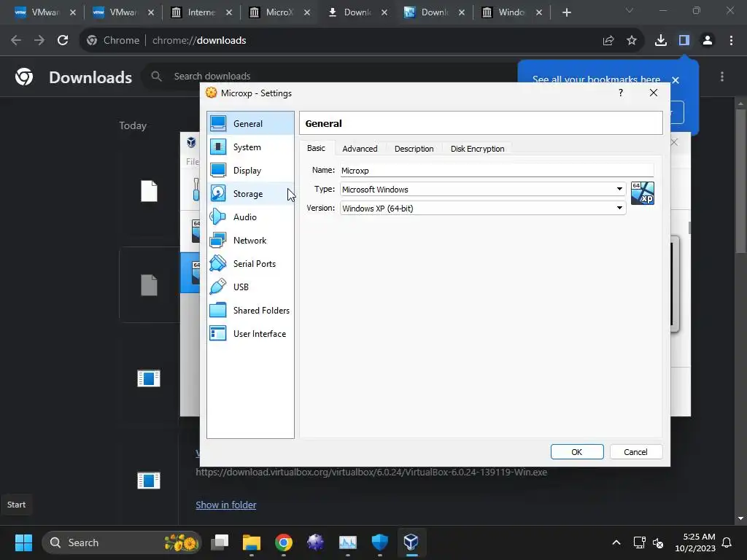This screenshot has width=747, height=560.
Task: Go forward in Chrome
Action: [x=39, y=41]
